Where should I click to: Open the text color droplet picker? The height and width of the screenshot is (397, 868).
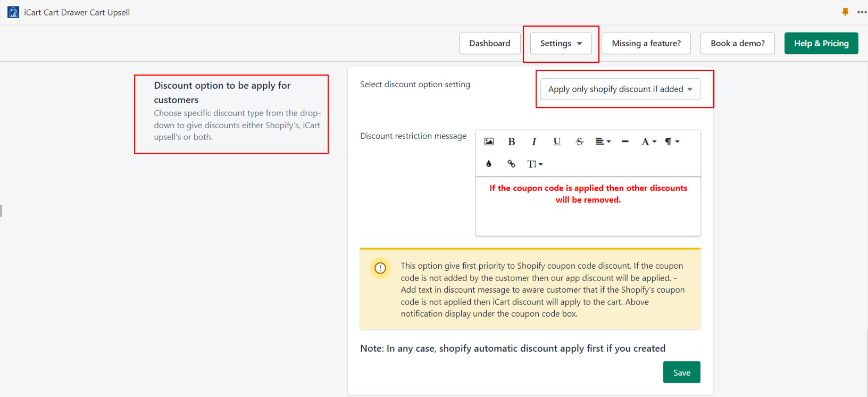(x=489, y=164)
